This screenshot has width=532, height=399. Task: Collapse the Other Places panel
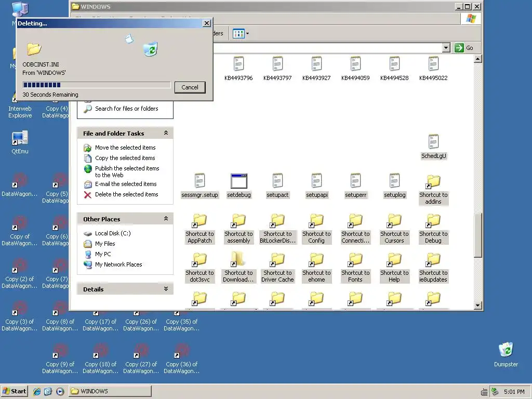pyautogui.click(x=166, y=219)
